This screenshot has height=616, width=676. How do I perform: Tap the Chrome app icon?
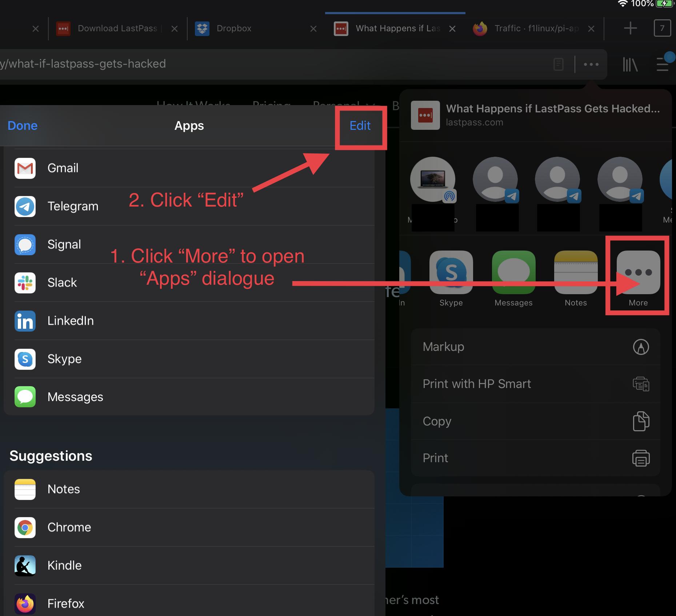25,528
